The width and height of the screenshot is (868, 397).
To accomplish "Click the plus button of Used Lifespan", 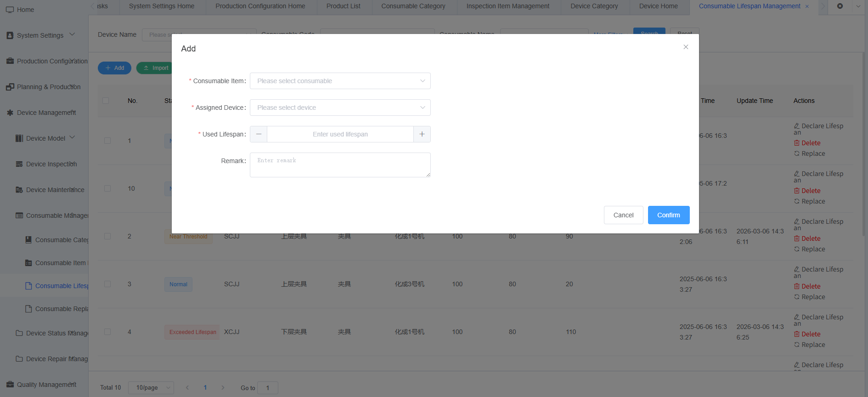I will click(x=422, y=134).
